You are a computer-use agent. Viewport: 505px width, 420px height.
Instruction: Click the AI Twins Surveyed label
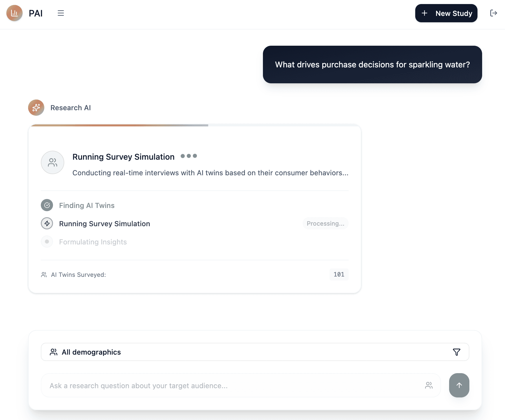[x=78, y=275]
